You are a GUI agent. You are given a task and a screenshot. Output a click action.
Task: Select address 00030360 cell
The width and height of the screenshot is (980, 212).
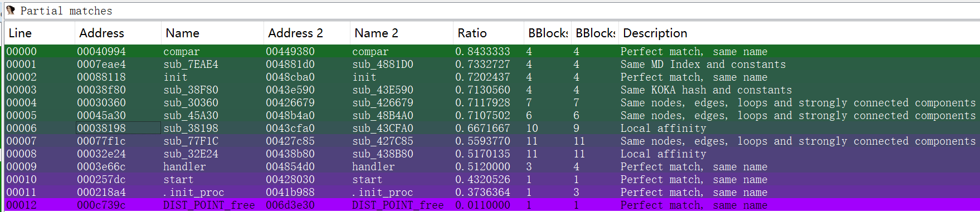click(x=101, y=103)
